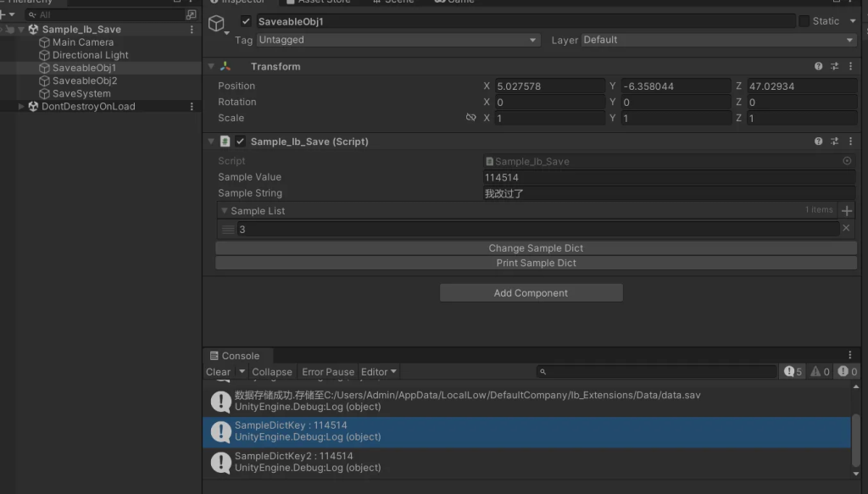Open Transform component context menu

pyautogui.click(x=851, y=66)
